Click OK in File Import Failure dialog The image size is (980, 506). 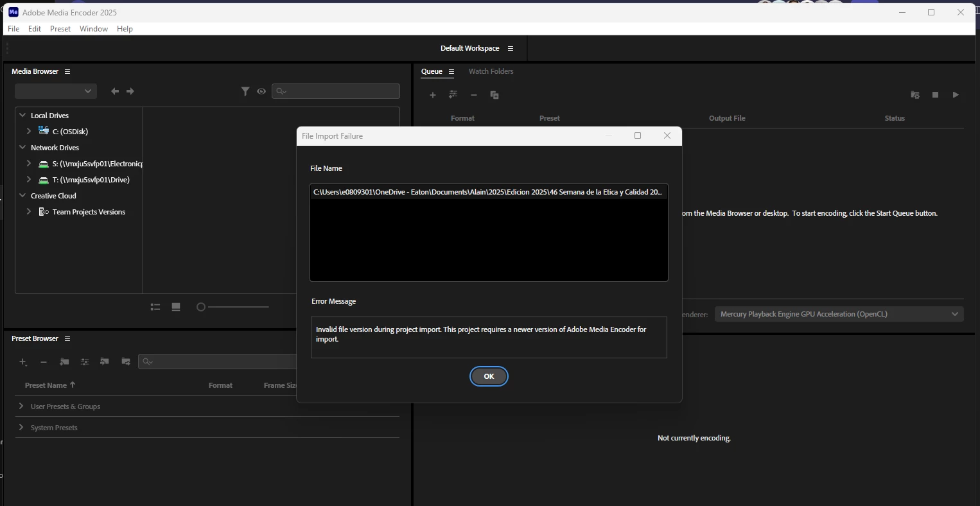489,376
